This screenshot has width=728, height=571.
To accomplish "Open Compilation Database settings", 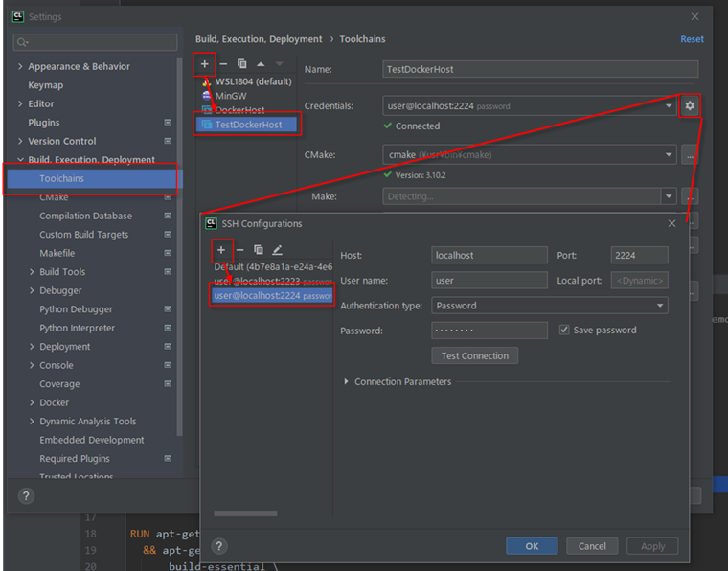I will [x=86, y=216].
